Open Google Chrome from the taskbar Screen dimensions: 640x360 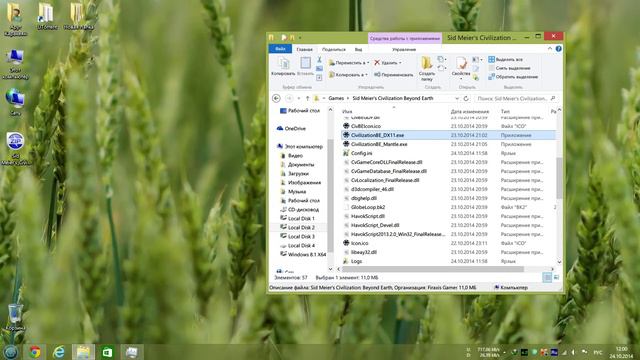[35, 352]
